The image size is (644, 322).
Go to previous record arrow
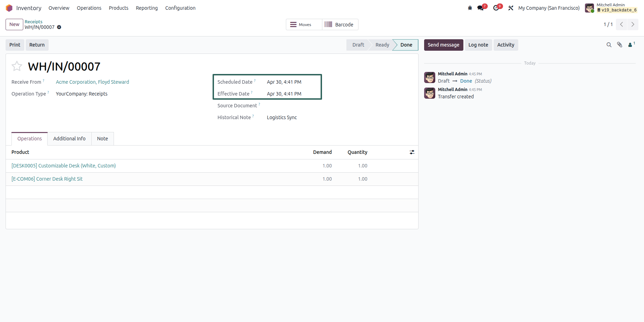621,24
